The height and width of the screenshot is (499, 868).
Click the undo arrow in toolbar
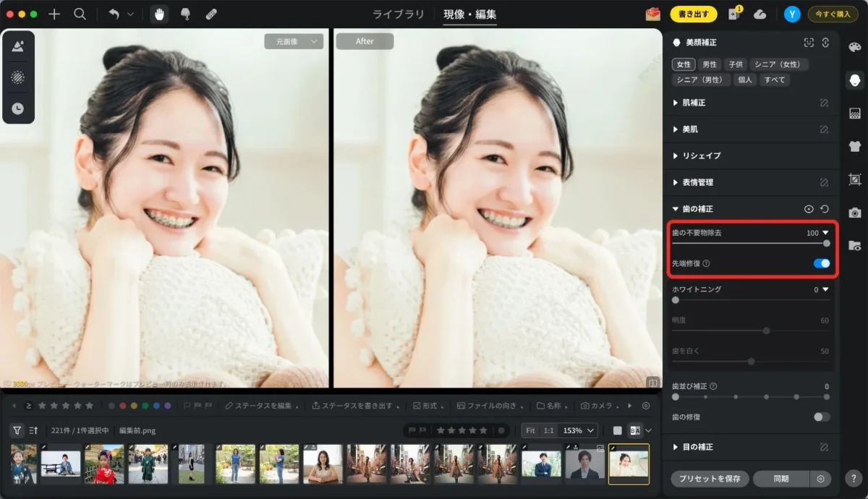(x=114, y=14)
